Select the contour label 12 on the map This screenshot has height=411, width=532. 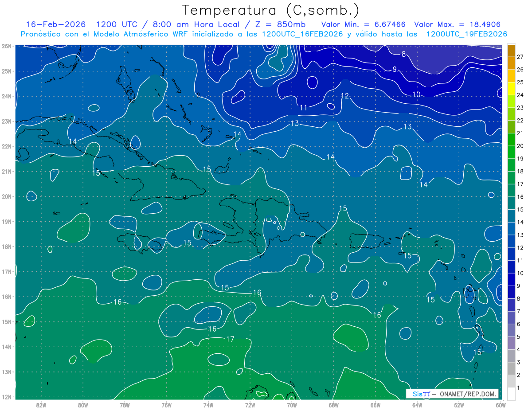pyautogui.click(x=345, y=96)
